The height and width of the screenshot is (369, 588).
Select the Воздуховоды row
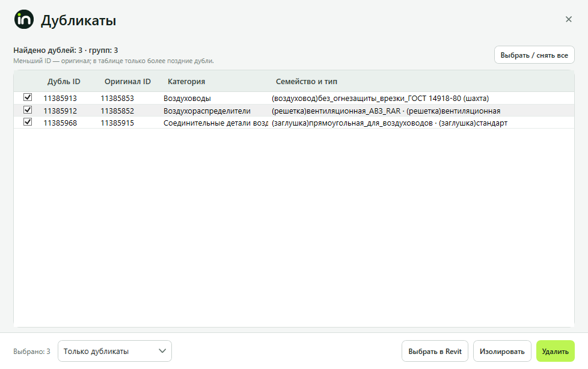point(294,98)
